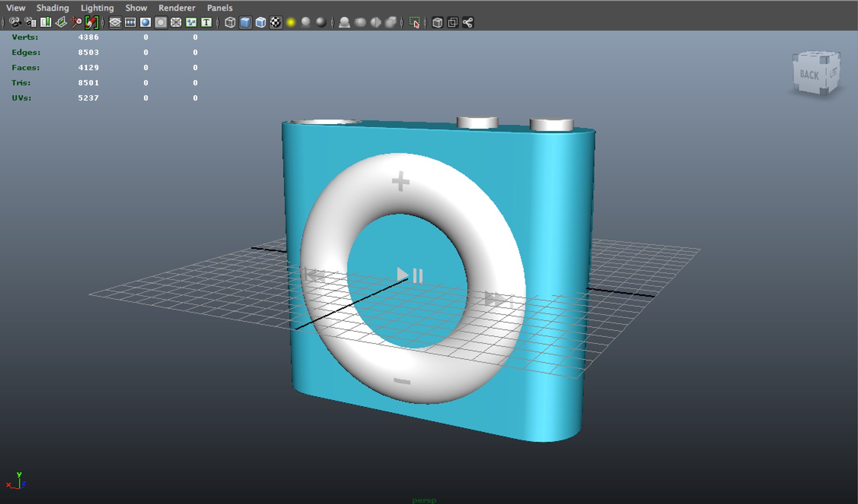Image resolution: width=858 pixels, height=504 pixels.
Task: Click the BACK face of ViewCube
Action: click(809, 75)
